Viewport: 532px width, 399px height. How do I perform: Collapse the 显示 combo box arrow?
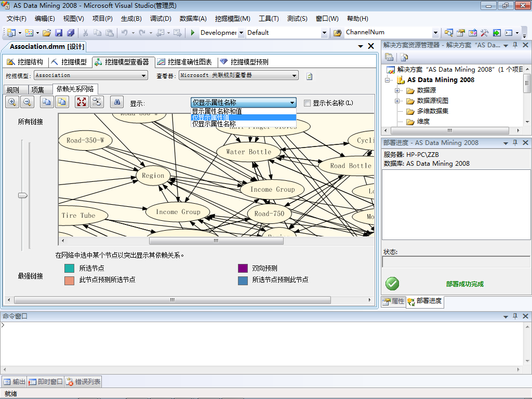292,102
